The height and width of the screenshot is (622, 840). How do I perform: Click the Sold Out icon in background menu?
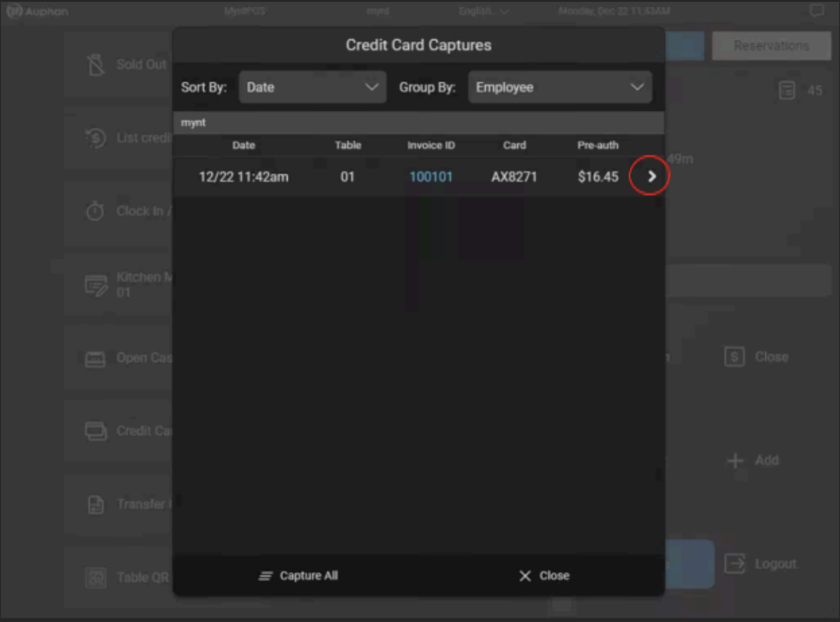pyautogui.click(x=96, y=65)
